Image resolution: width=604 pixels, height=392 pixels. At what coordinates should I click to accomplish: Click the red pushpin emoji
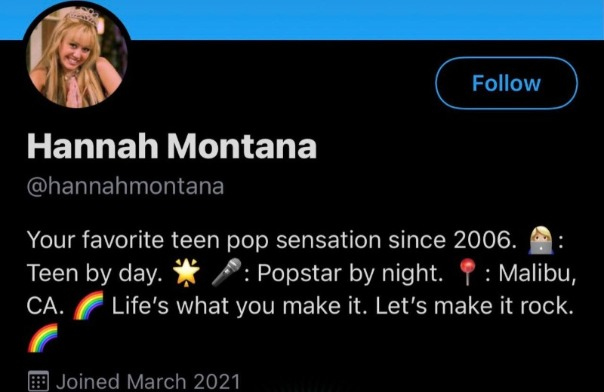click(x=467, y=272)
